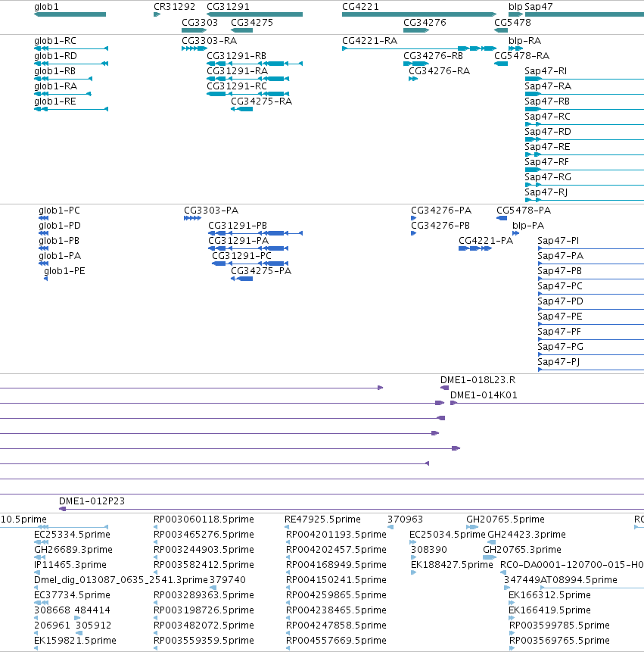This screenshot has width=644, height=652.
Task: Click transcript CG31291-RC
Action: tap(237, 86)
